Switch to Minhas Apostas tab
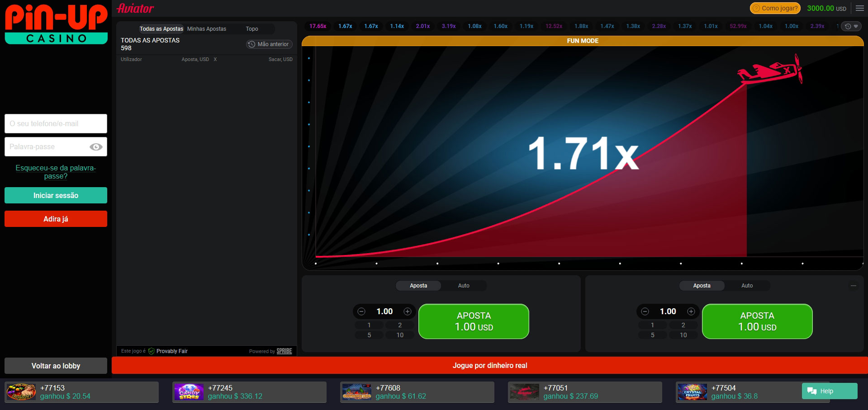Image resolution: width=868 pixels, height=410 pixels. click(x=207, y=29)
